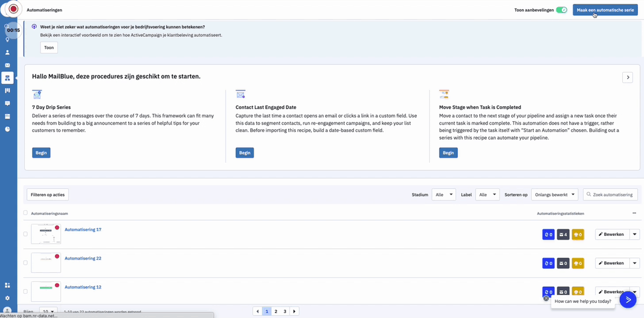Open the rows-per-page '10' dropdown

coord(48,311)
